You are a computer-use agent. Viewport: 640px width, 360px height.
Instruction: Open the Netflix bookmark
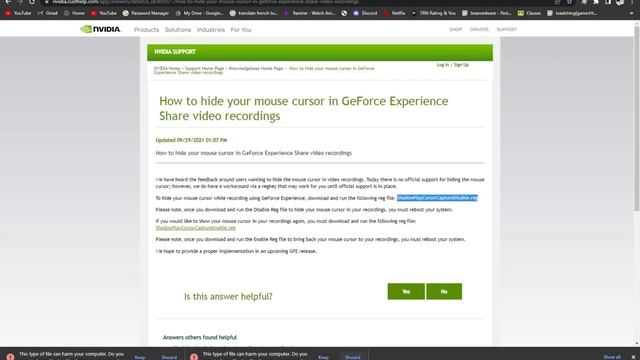pyautogui.click(x=394, y=13)
